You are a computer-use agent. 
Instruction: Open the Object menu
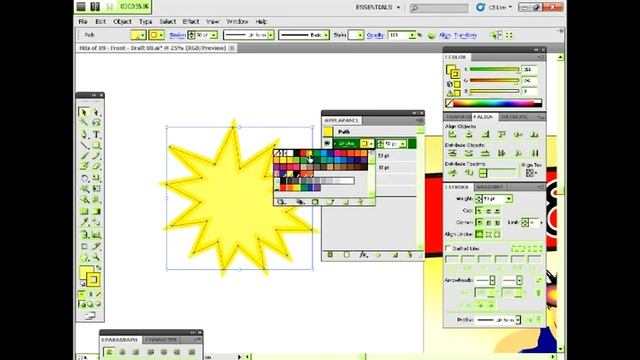click(122, 22)
